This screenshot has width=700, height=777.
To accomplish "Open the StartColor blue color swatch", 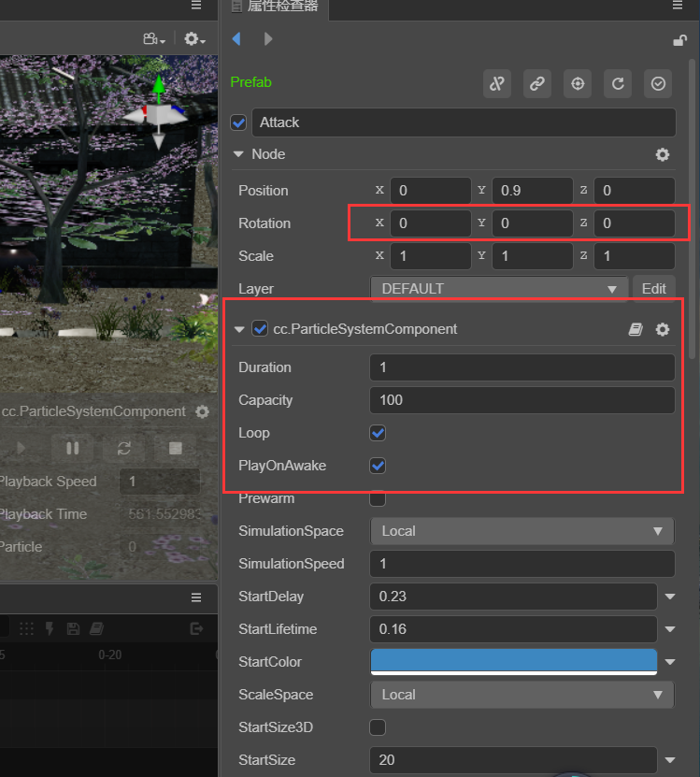I will 514,662.
